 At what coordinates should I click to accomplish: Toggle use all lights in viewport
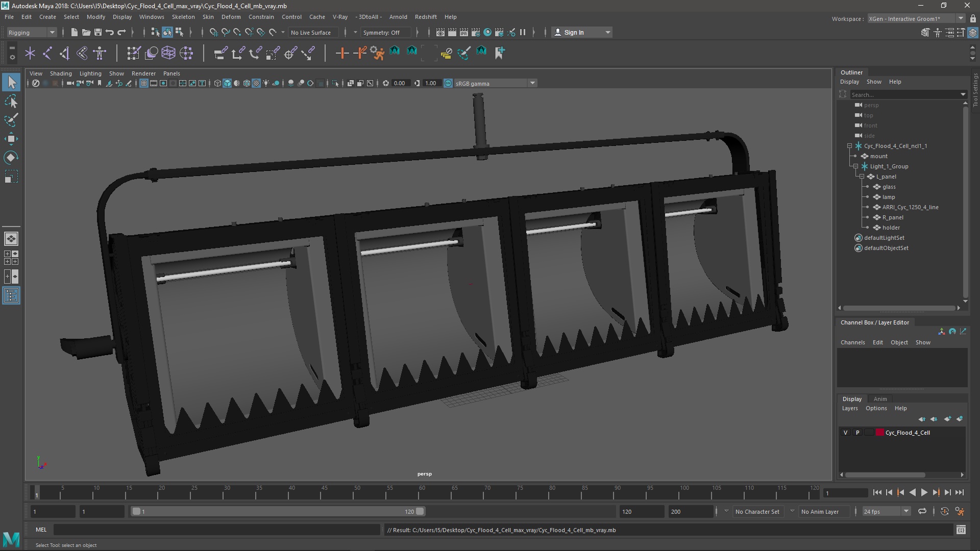click(266, 83)
